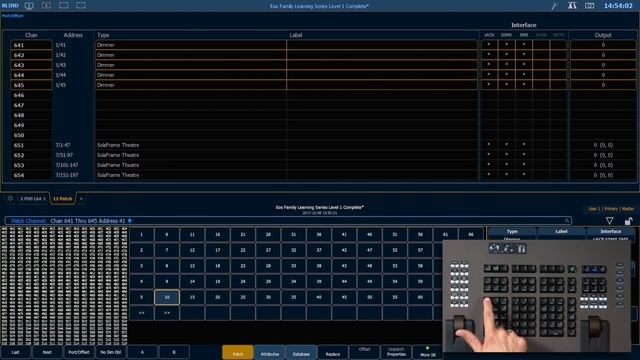Toggle DMX dot for channel 652

(524, 155)
